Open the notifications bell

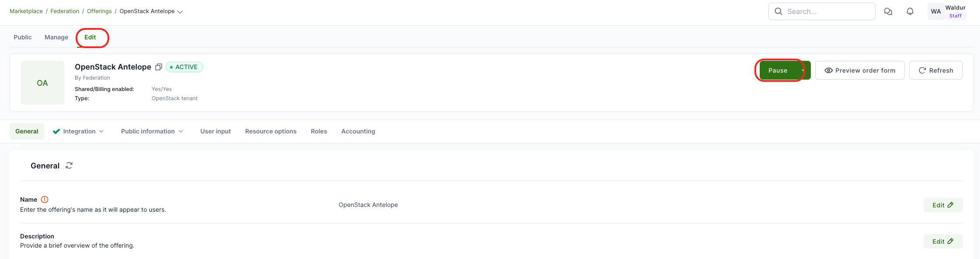910,11
